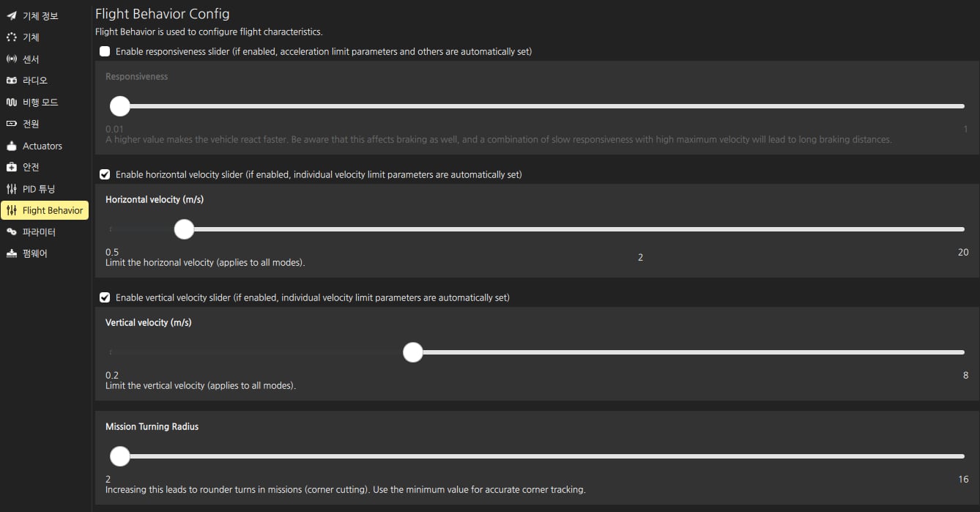Image resolution: width=980 pixels, height=512 pixels.
Task: Click the Actuators motor icon
Action: pyautogui.click(x=11, y=146)
